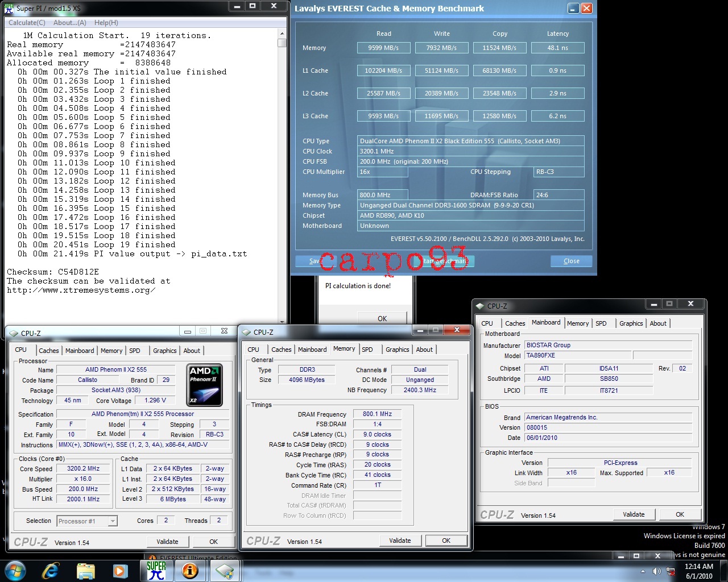Click L1 Cache Read 102204 MB/s value
The width and height of the screenshot is (728, 582).
[x=383, y=70]
